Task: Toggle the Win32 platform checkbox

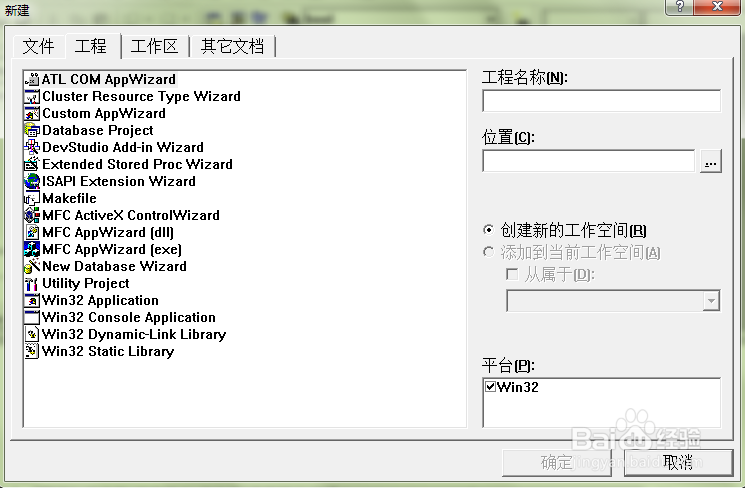Action: click(490, 387)
